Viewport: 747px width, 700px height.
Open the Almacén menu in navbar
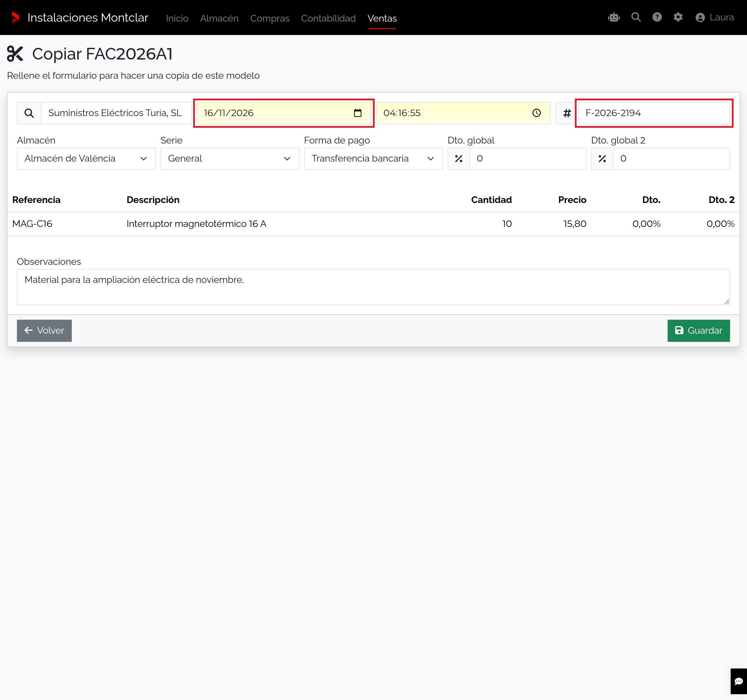click(219, 18)
